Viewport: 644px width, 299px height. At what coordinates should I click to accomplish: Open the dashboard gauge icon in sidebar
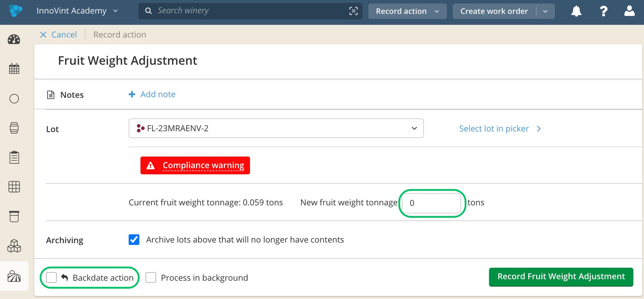pos(14,39)
